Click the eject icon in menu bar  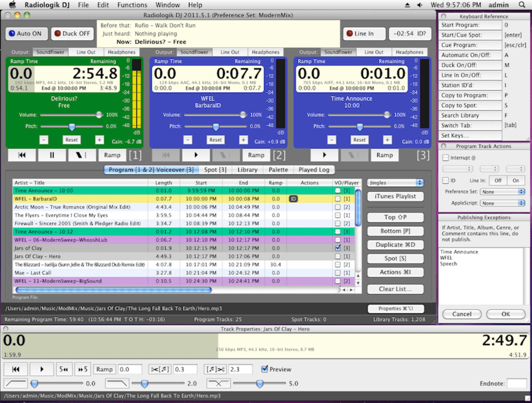point(407,5)
